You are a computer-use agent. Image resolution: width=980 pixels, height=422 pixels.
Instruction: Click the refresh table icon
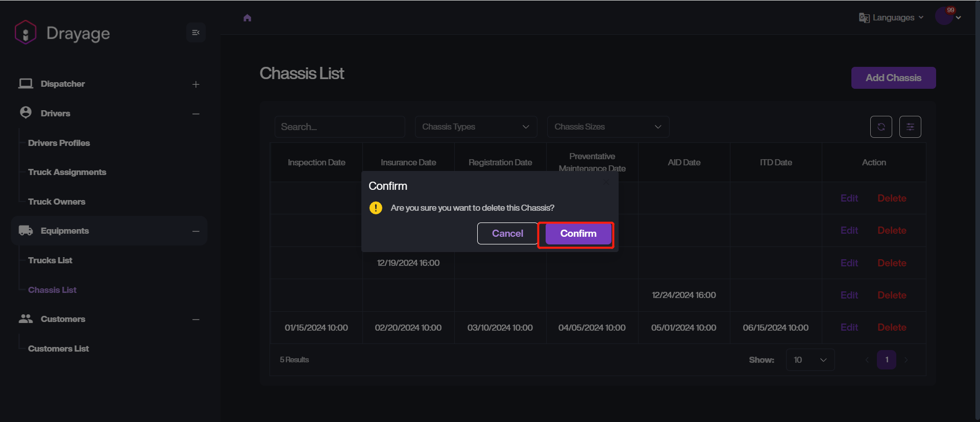(881, 127)
